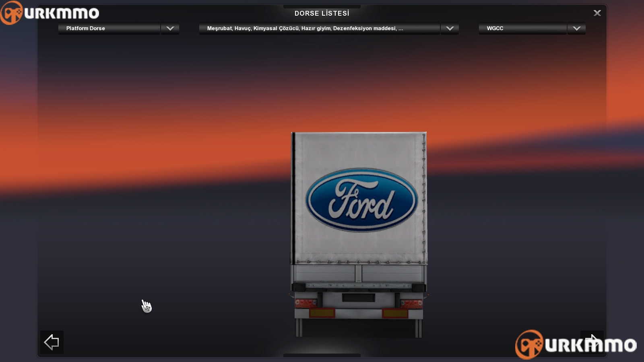Select the Ford trailer preview
The height and width of the screenshot is (362, 644).
coord(359,234)
